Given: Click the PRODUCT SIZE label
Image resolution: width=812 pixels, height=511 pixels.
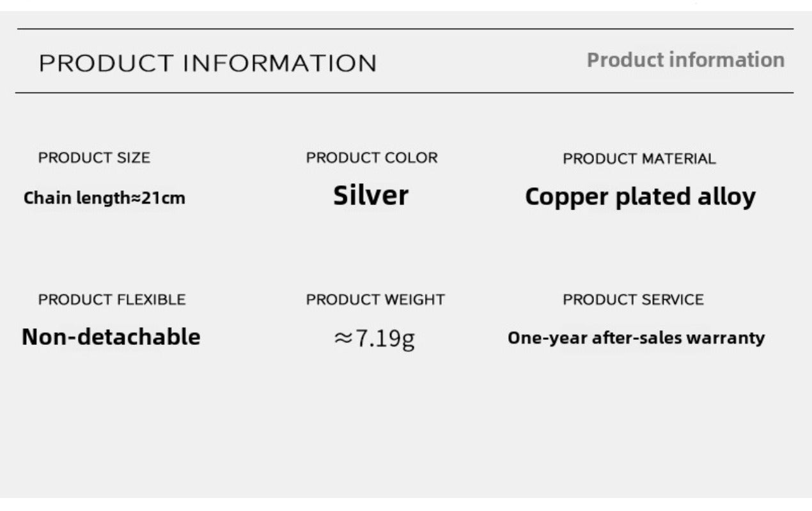Looking at the screenshot, I should tap(94, 158).
